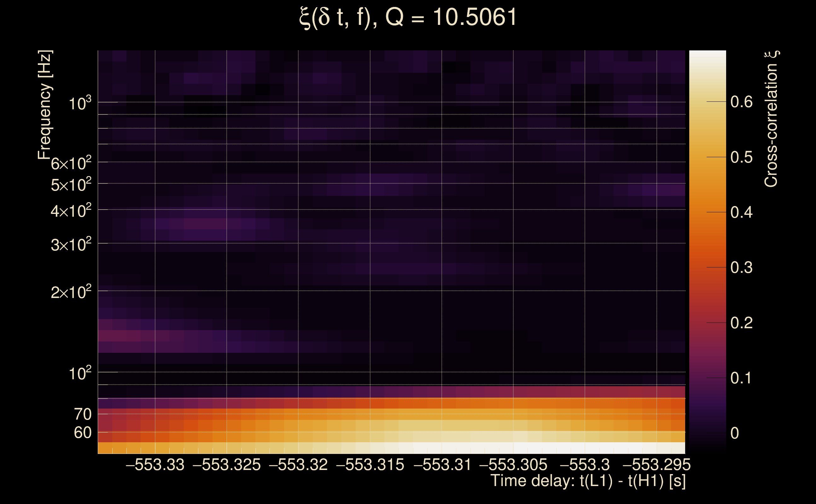Click the -553.295 x-axis tick label
The image size is (816, 504).
(x=656, y=465)
